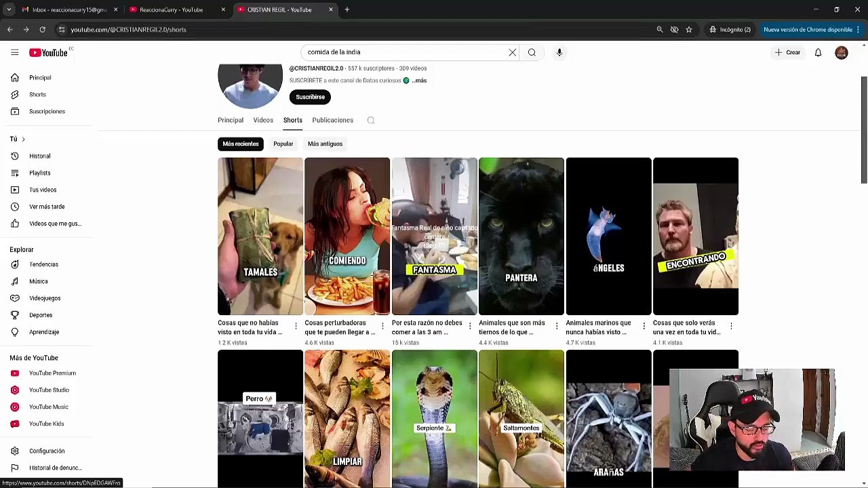
Task: Open Suscripciones in the sidebar
Action: 46,111
